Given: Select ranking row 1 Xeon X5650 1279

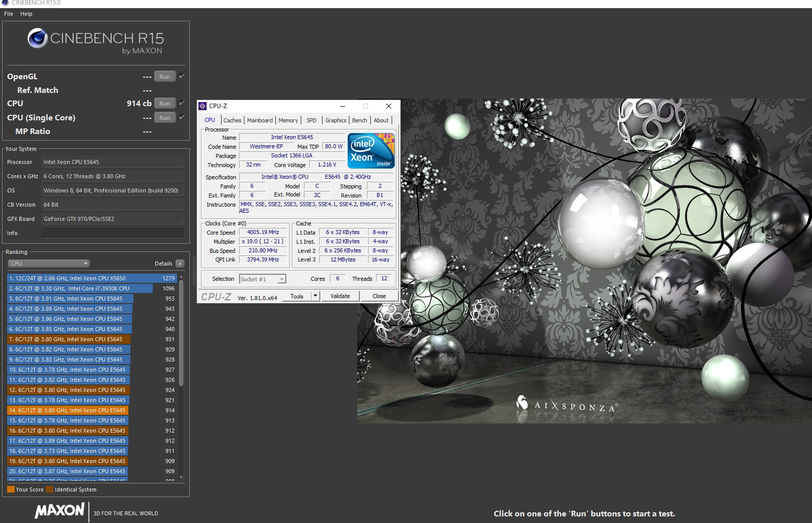Looking at the screenshot, I should click(x=92, y=278).
